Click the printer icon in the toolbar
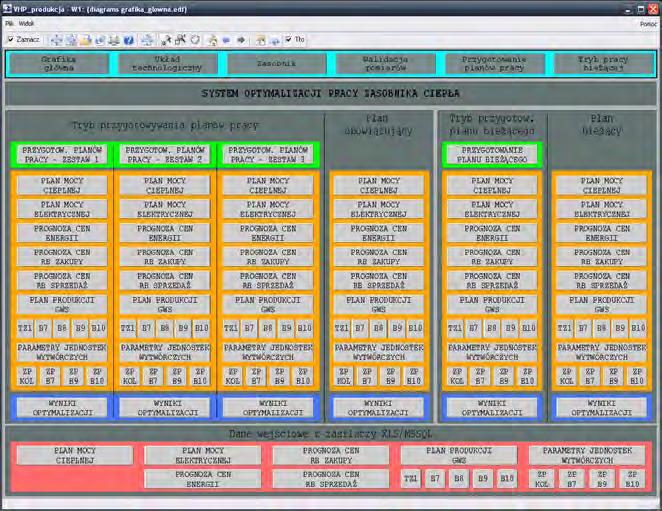Screen dimensions: 662x511 pyautogui.click(x=114, y=40)
